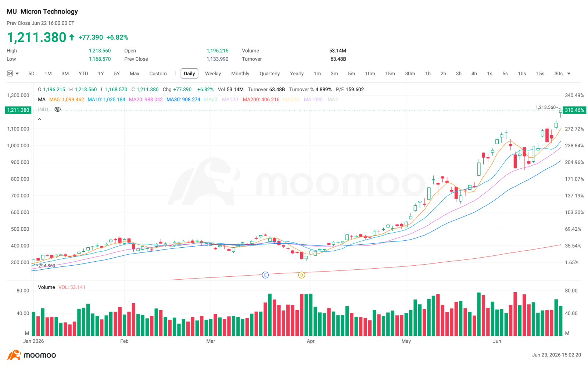Show the hidden IND1 indicator via eye icon
Viewport: 588px width, 366px height.
[57, 110]
